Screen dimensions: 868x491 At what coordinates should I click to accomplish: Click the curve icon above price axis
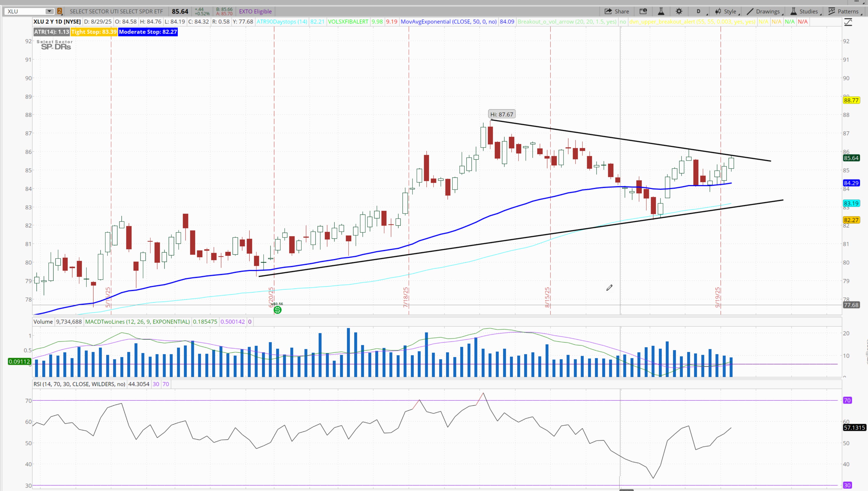point(848,22)
